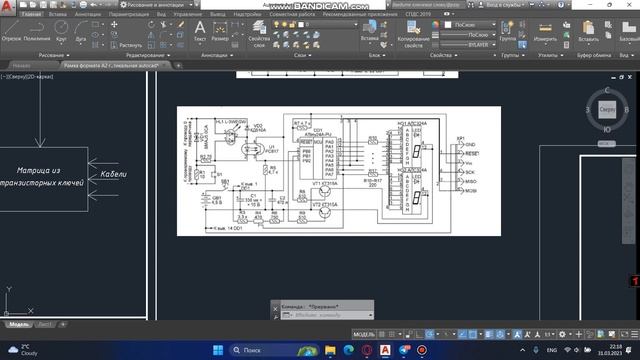Select the Размер (Dimension) tool
640x360 pixels.
click(220, 31)
